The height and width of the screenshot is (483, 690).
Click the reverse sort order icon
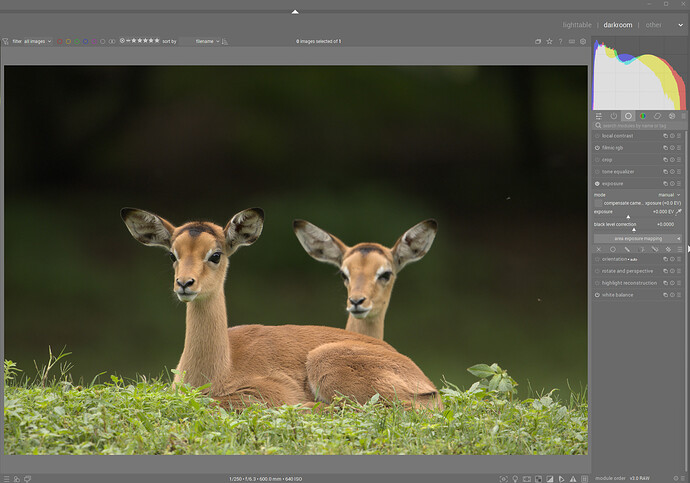(x=224, y=41)
